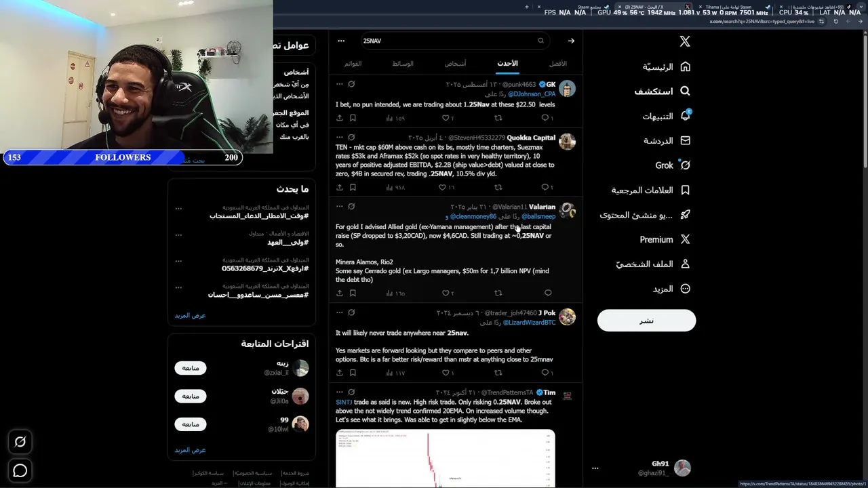Click the 25NAV search input field

click(x=454, y=41)
